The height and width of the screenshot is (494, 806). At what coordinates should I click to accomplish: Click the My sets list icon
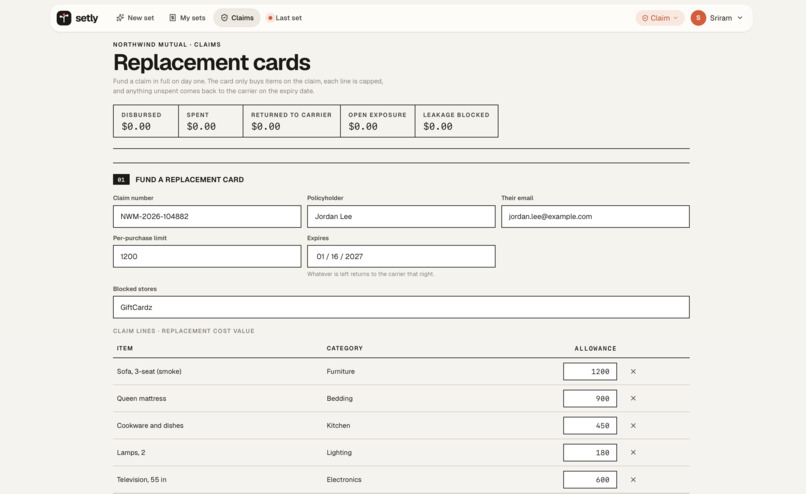173,18
